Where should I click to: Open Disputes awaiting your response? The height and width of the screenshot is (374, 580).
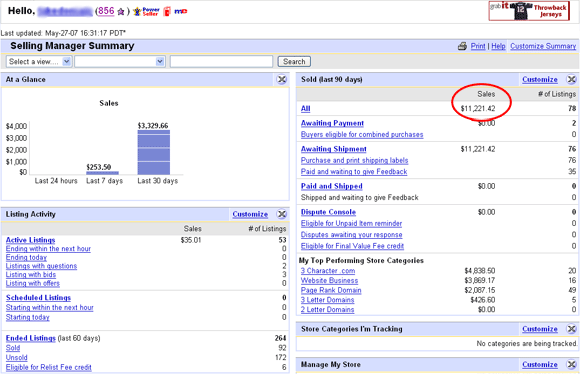pyautogui.click(x=351, y=235)
